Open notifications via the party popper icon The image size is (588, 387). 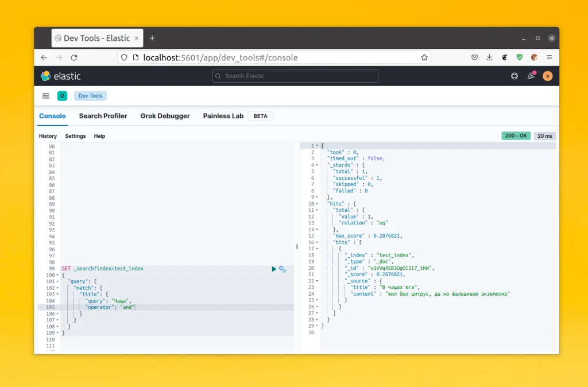pyautogui.click(x=531, y=76)
